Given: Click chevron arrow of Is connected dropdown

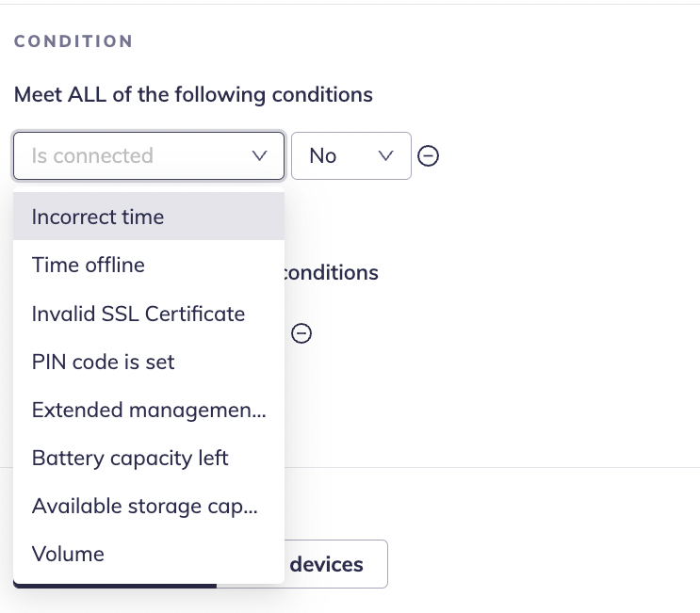Looking at the screenshot, I should tap(260, 156).
